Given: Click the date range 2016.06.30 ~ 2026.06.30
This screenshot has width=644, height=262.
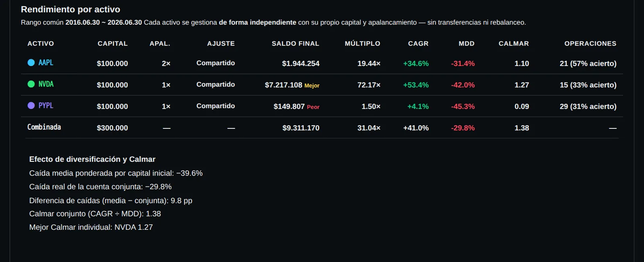Looking at the screenshot, I should tap(103, 23).
